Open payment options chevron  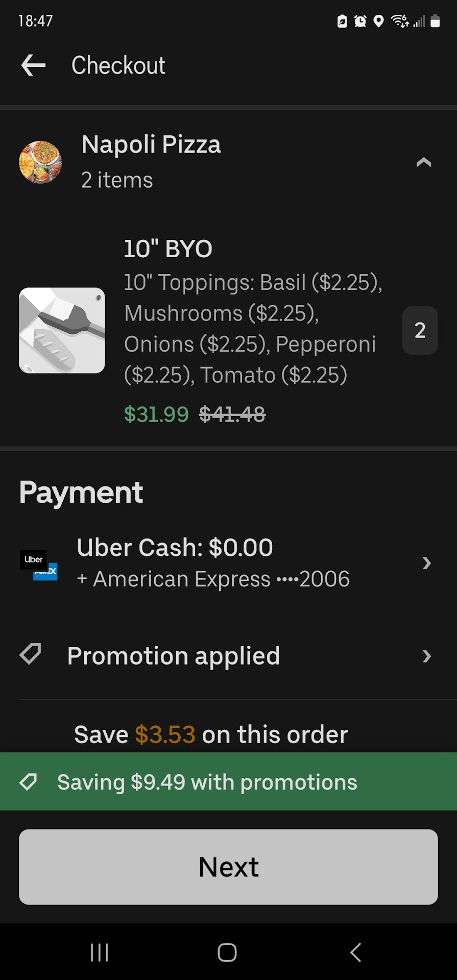click(x=427, y=563)
